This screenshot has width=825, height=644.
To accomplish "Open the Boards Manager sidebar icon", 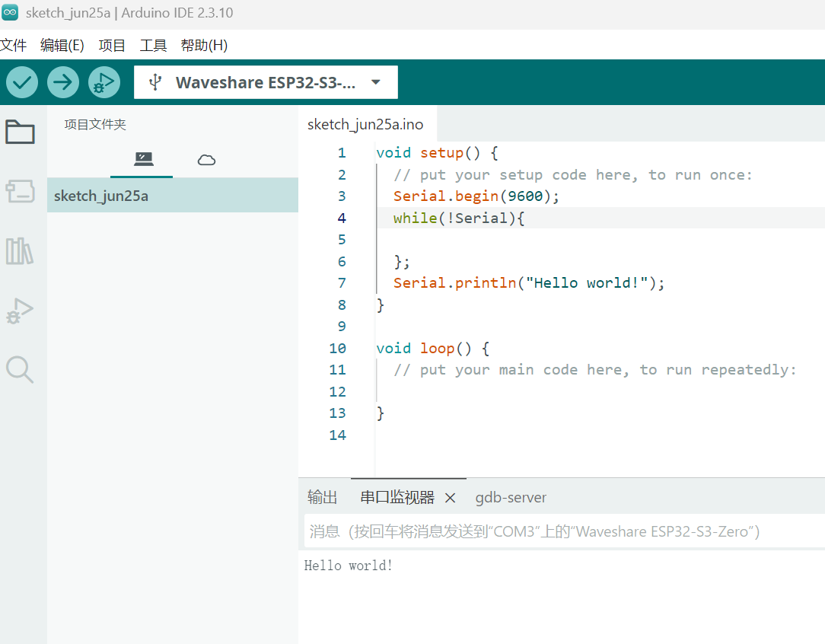I will pos(20,191).
